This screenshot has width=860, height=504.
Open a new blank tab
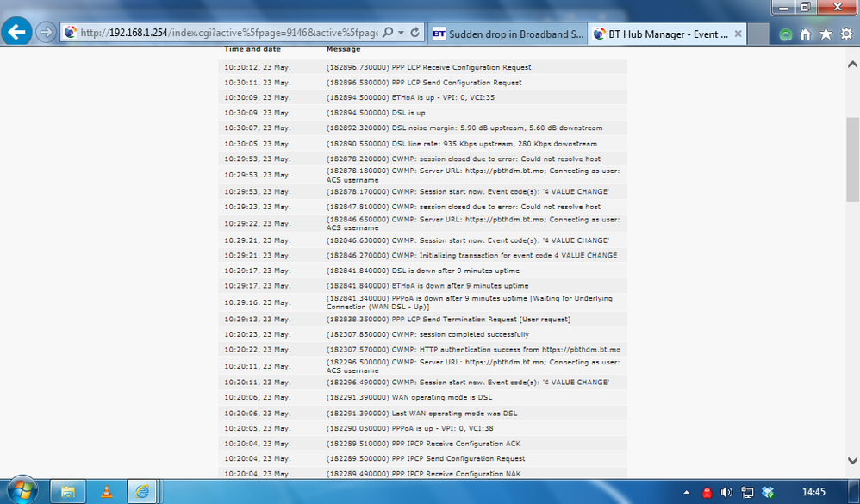click(x=758, y=34)
